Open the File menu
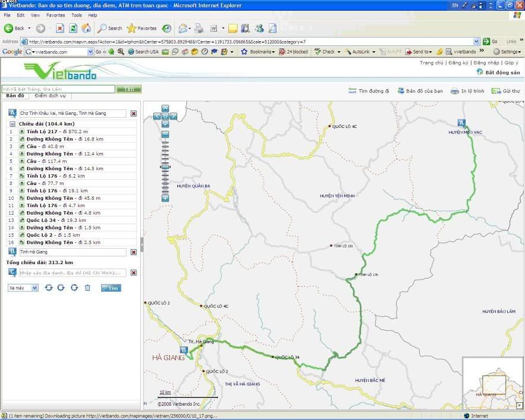The image size is (525, 420). point(7,15)
